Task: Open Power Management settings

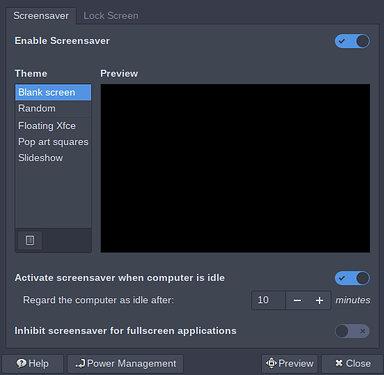Action: click(125, 364)
